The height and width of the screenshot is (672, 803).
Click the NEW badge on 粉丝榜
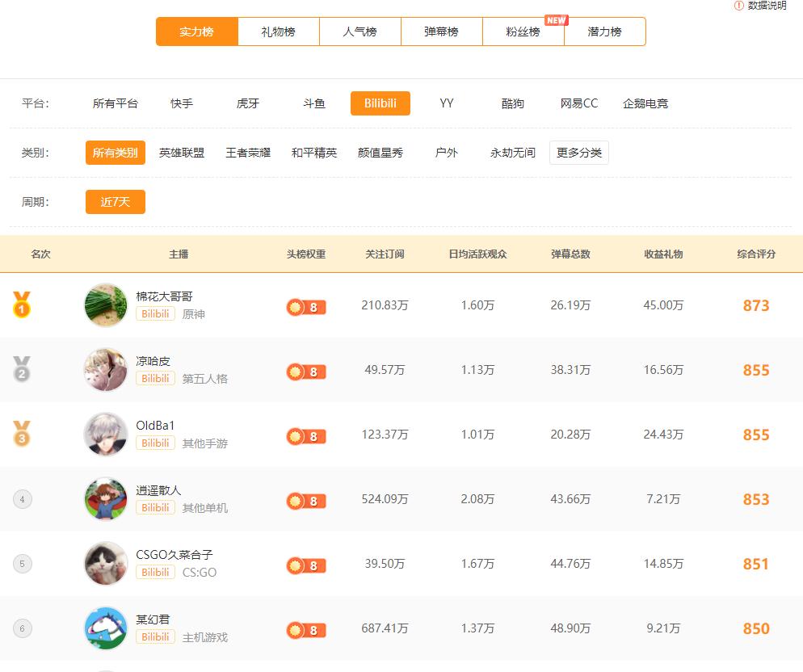[x=556, y=19]
